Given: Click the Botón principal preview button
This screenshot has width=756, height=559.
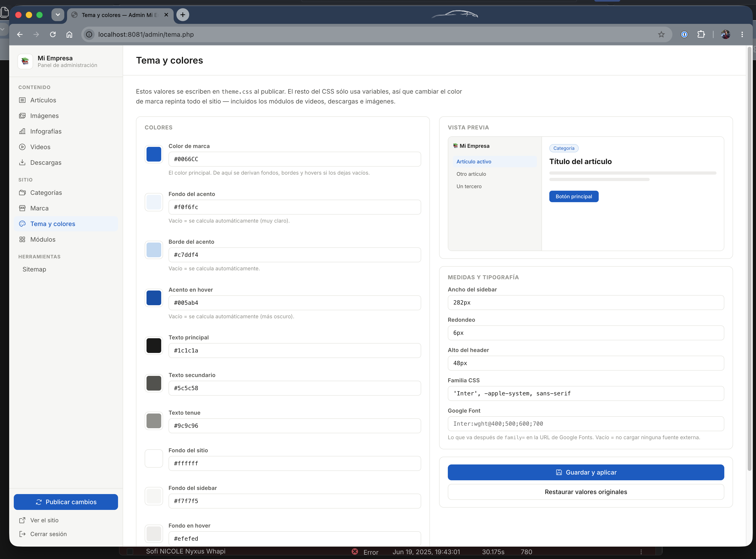Looking at the screenshot, I should (x=574, y=197).
